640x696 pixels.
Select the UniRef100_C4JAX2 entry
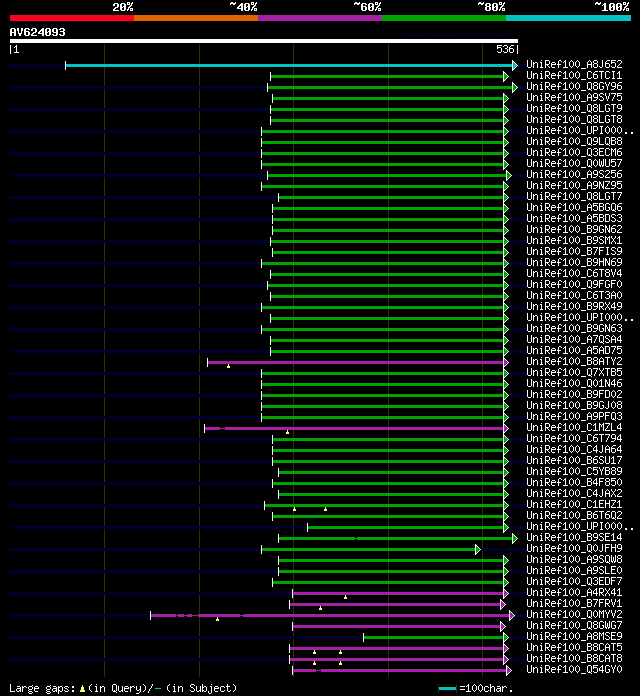[x=574, y=494]
